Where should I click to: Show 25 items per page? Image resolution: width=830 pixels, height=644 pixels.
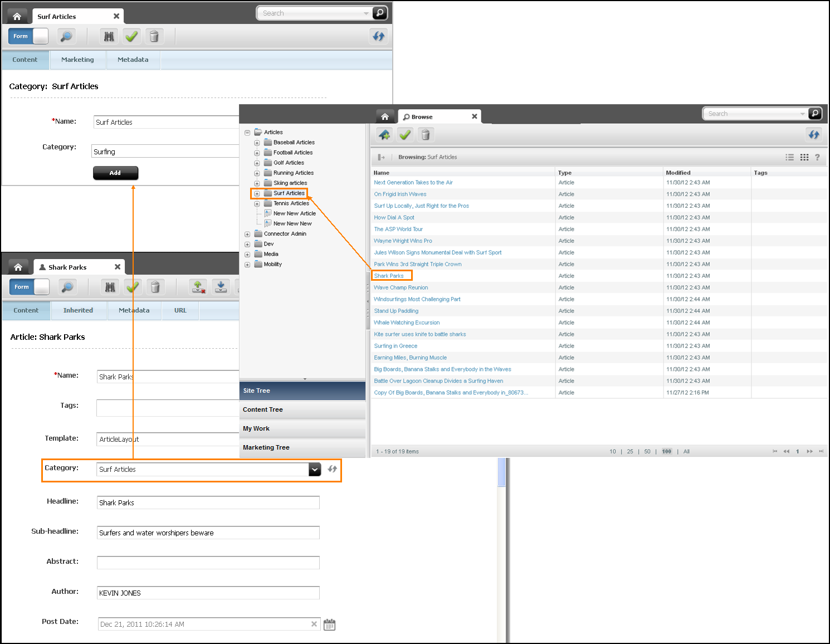[x=630, y=452]
